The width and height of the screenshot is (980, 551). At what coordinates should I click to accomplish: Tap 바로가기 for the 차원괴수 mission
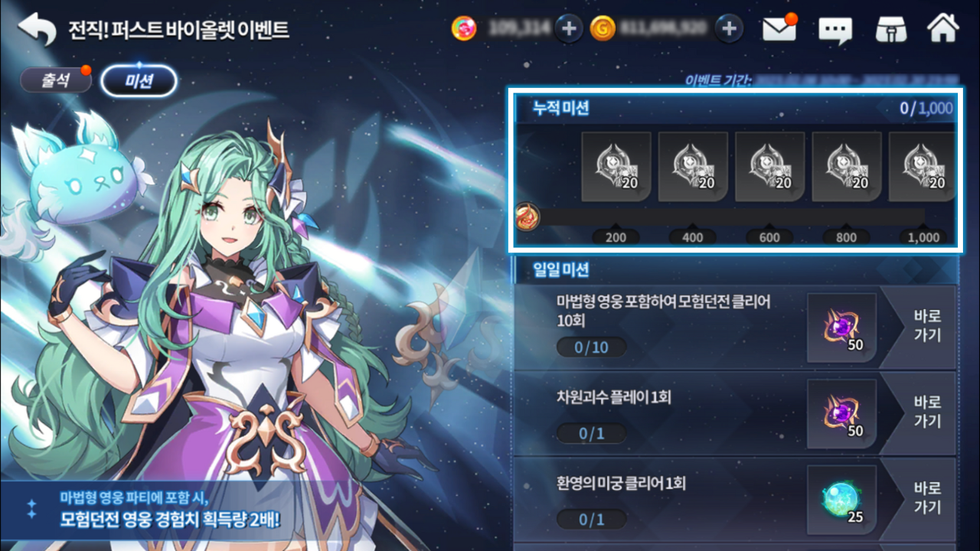point(927,412)
